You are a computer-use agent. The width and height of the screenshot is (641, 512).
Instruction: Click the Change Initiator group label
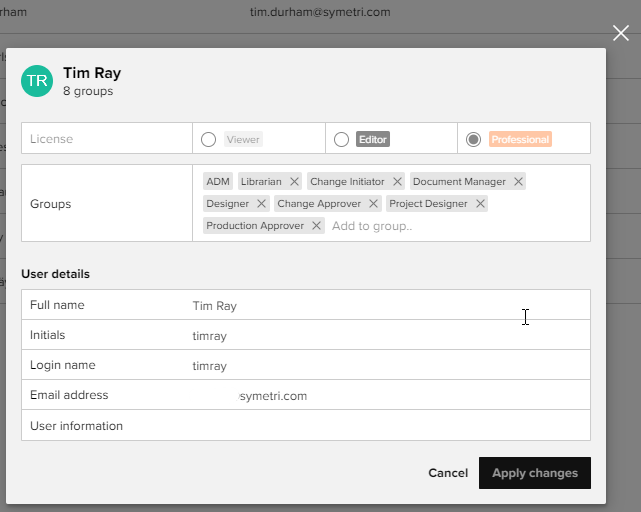[347, 182]
